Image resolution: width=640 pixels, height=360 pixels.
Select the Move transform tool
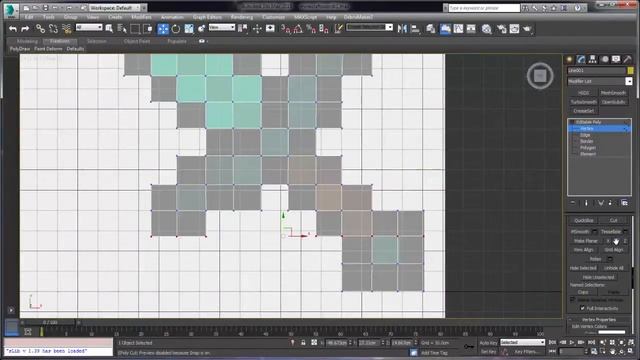163,29
